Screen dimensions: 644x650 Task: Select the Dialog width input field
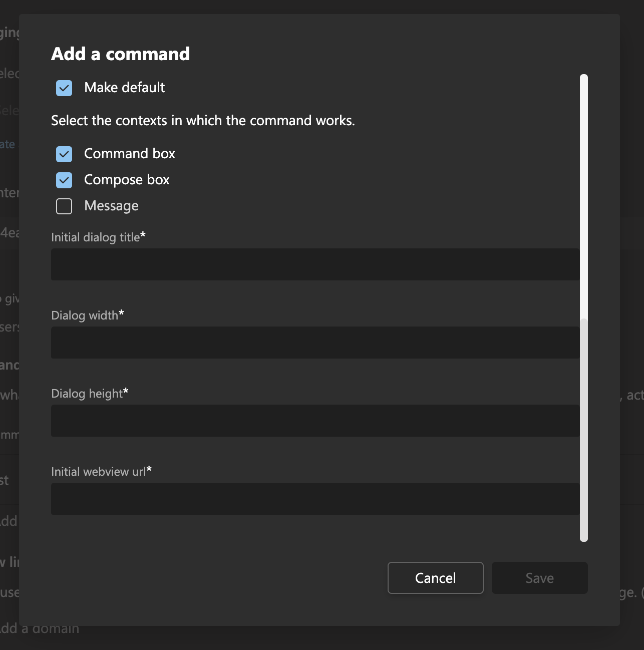pos(315,343)
